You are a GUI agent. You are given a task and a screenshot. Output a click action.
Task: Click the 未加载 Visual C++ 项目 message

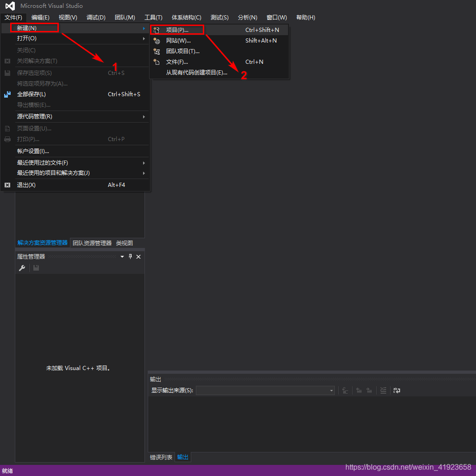79,368
